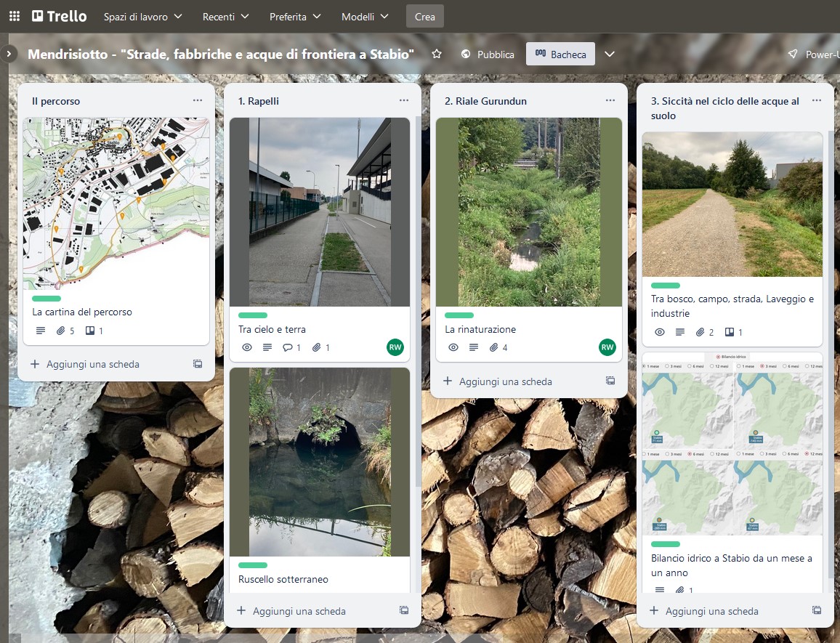This screenshot has height=643, width=840.
Task: Expand the Spazi di lavoro dropdown
Action: point(142,16)
